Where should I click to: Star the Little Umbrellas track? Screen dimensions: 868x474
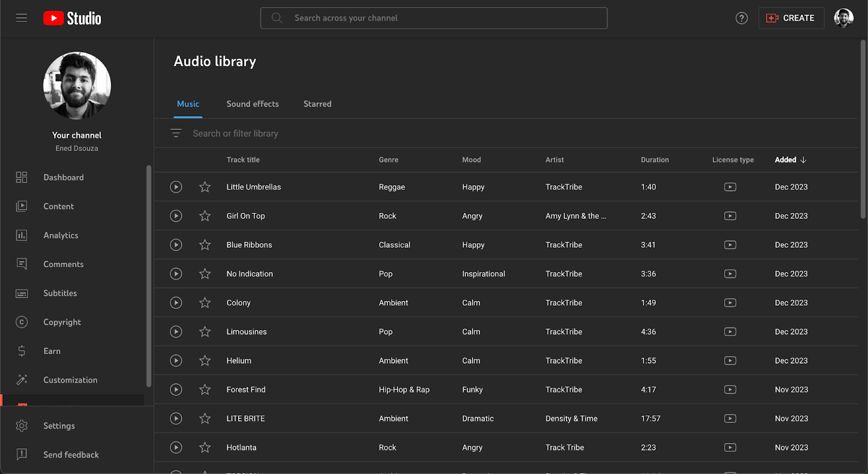coord(205,187)
